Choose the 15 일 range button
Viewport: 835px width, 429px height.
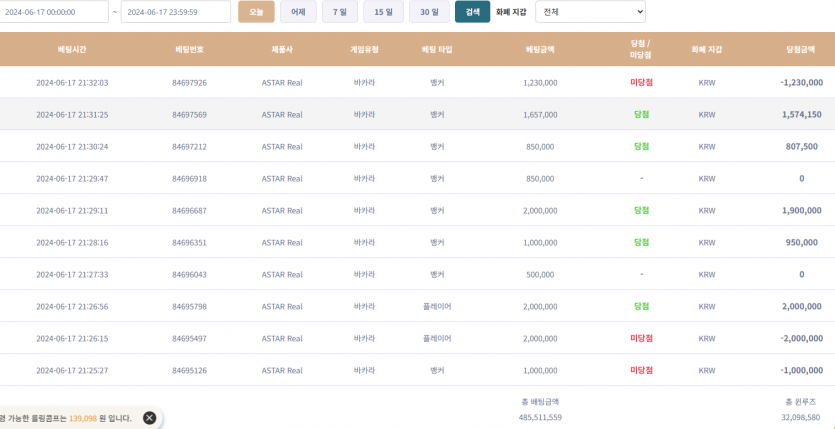click(x=383, y=12)
